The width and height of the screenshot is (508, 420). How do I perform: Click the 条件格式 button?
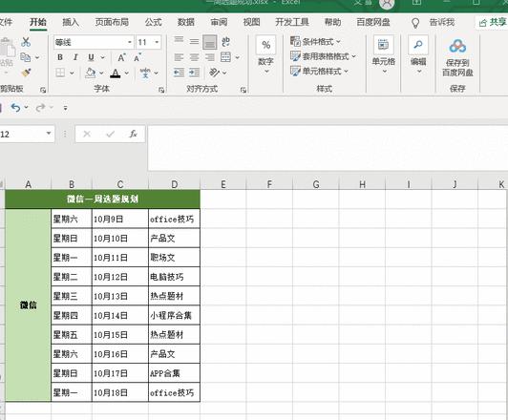pyautogui.click(x=315, y=41)
